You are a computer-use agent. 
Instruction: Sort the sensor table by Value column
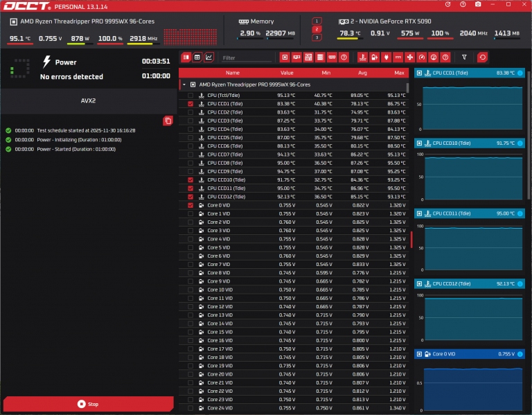point(287,73)
